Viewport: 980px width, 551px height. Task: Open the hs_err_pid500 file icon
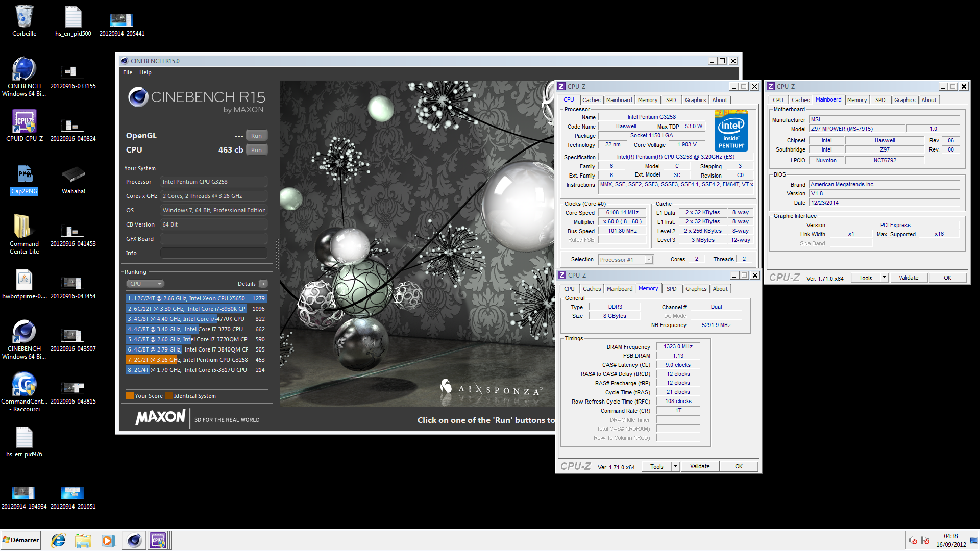point(73,17)
